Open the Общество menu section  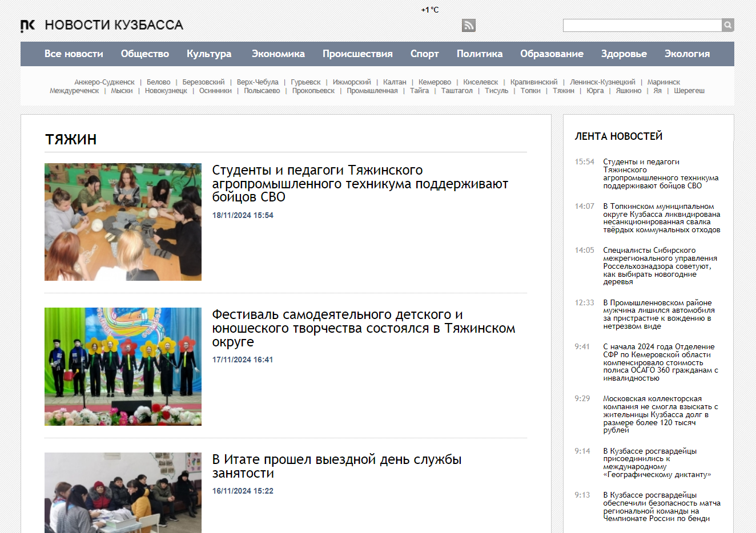[x=145, y=54]
